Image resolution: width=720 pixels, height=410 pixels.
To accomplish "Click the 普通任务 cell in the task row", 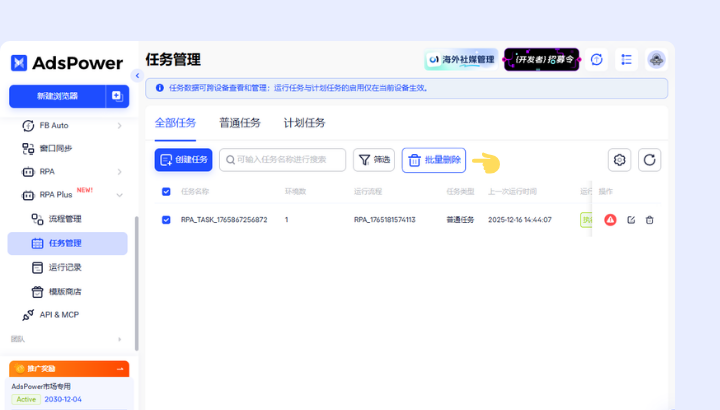I will (460, 220).
